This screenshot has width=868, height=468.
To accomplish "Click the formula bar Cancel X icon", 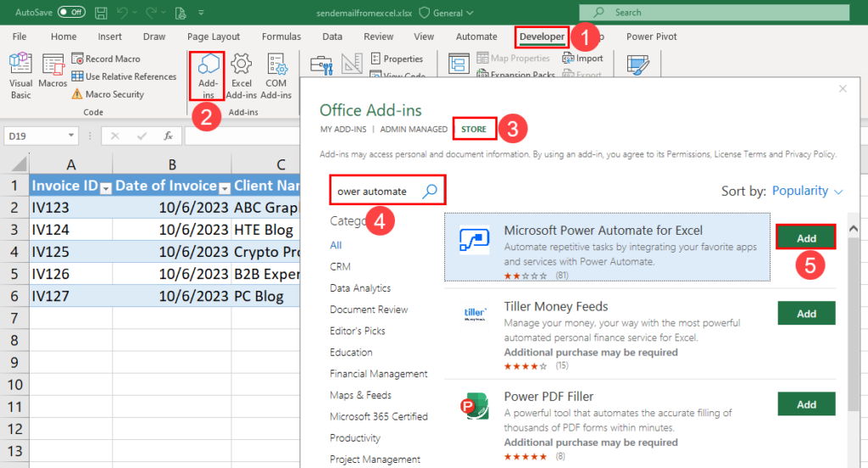I will click(x=114, y=136).
